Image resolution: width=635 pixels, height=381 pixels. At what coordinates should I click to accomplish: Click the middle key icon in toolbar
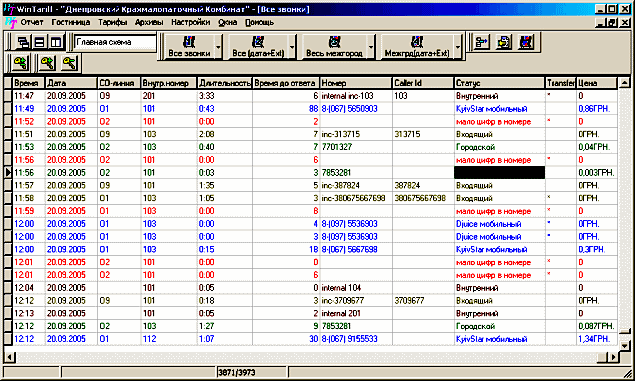(47, 63)
